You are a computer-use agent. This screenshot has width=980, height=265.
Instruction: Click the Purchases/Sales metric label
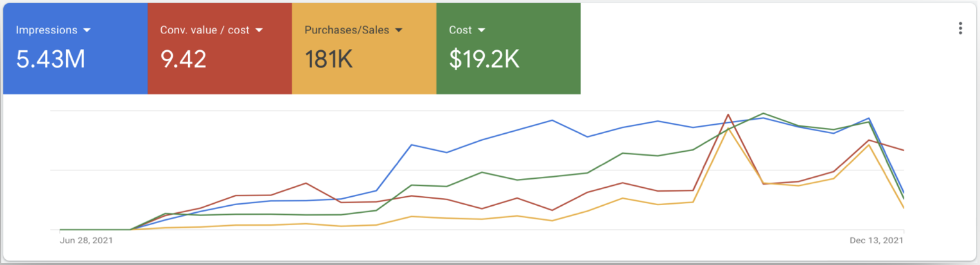point(346,30)
